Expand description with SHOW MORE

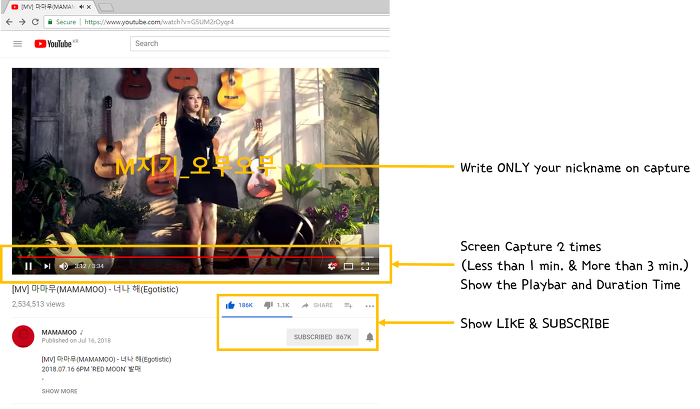tap(59, 391)
